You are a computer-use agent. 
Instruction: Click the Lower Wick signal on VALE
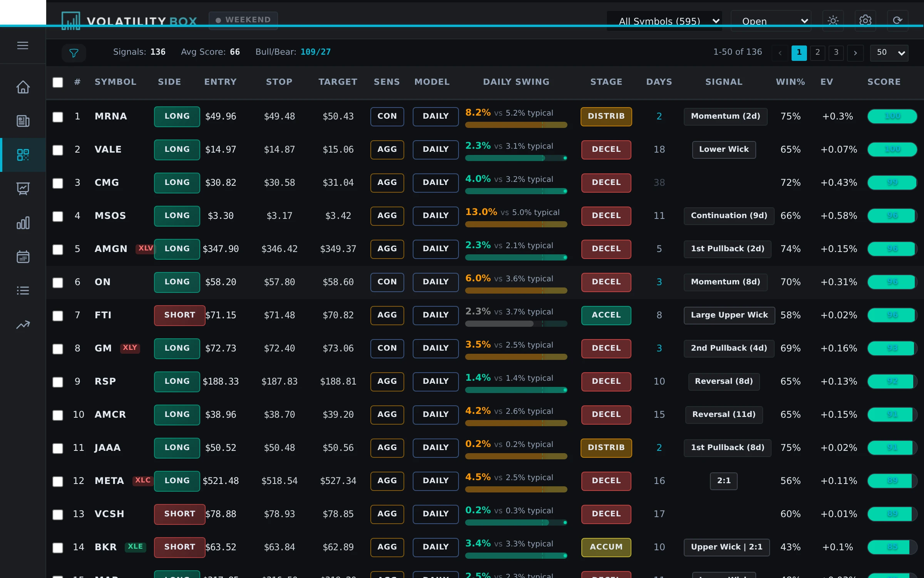coord(724,150)
